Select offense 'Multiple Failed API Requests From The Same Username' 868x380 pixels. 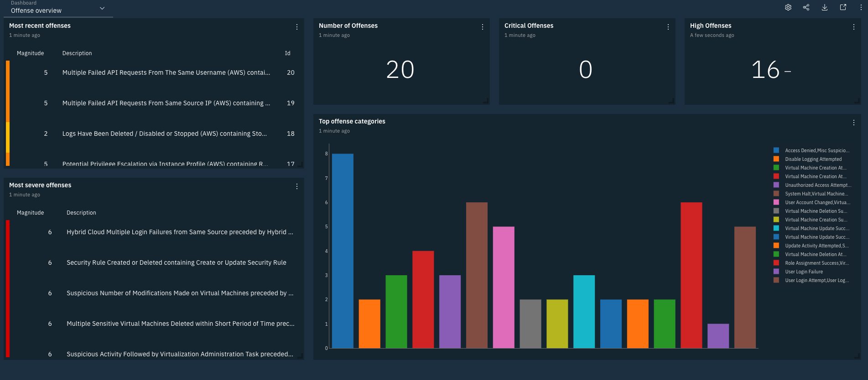click(x=154, y=72)
